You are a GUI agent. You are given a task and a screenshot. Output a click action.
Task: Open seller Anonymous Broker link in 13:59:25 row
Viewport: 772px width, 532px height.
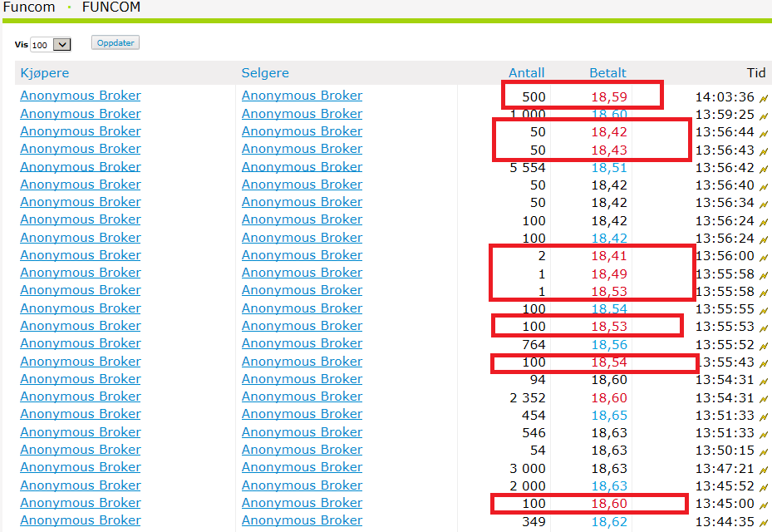coord(302,114)
